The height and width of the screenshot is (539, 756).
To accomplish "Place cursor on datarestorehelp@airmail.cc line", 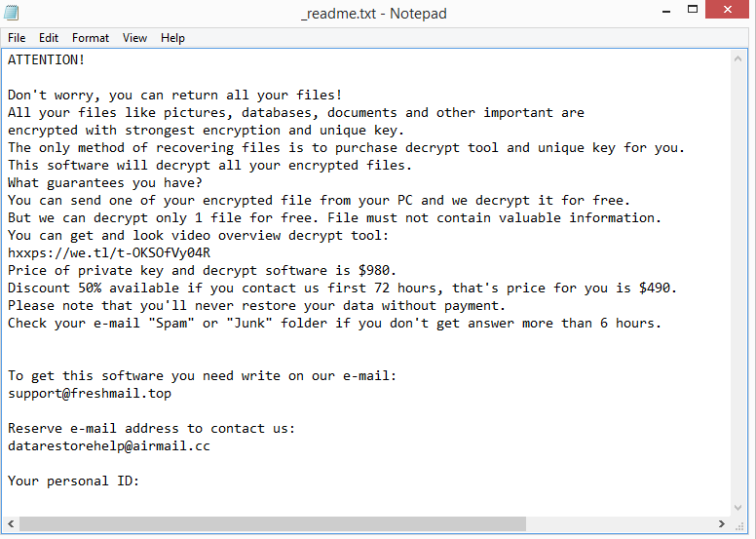I will (x=109, y=446).
